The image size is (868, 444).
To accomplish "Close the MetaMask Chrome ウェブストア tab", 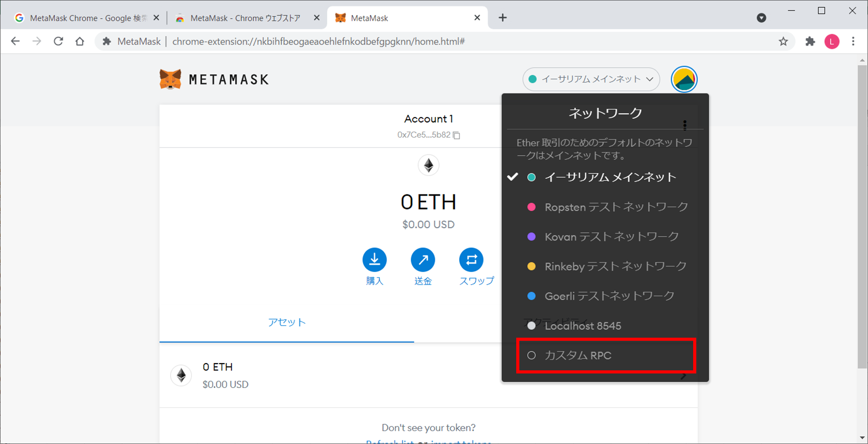I will (316, 18).
